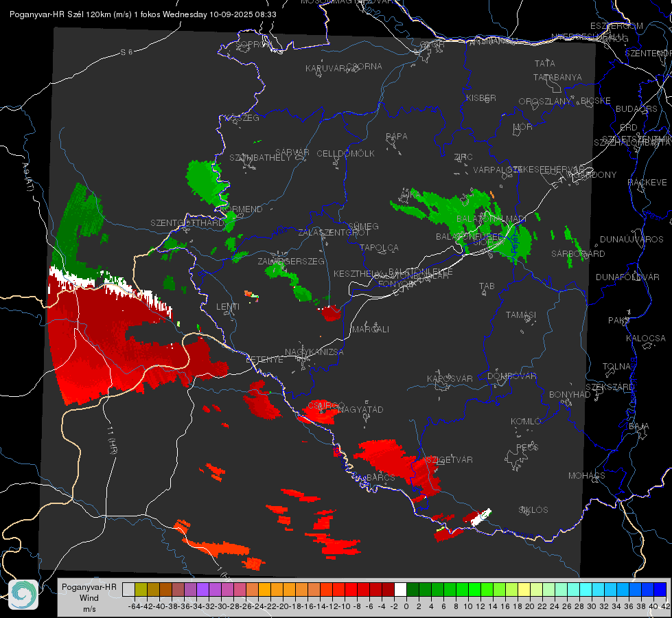Click the SOPRON city label

pyautogui.click(x=254, y=44)
